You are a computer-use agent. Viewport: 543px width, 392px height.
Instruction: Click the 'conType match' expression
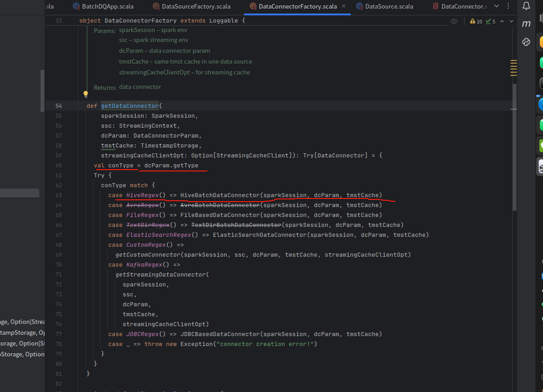pyautogui.click(x=124, y=185)
